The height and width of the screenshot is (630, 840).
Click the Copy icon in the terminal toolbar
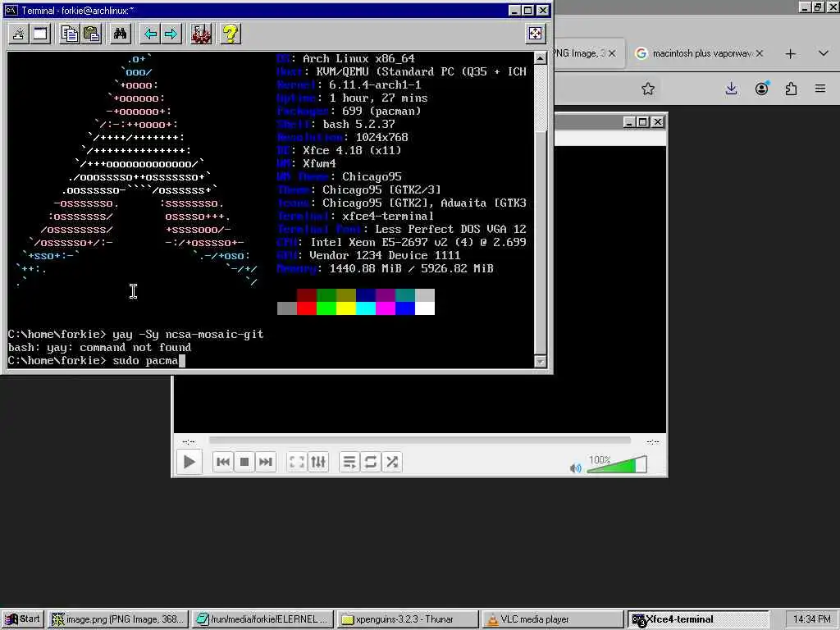70,34
